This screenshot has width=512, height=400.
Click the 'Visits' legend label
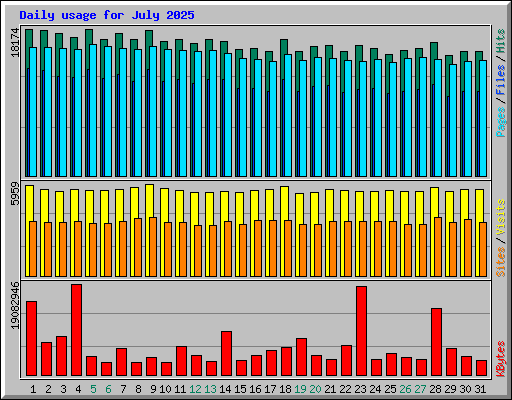[x=501, y=217]
